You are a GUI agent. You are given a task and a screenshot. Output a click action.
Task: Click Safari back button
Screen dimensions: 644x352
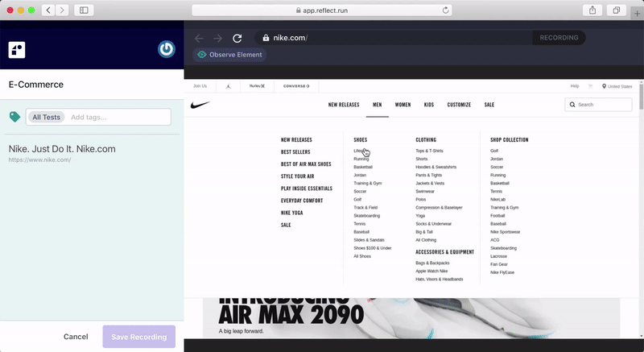(x=48, y=10)
